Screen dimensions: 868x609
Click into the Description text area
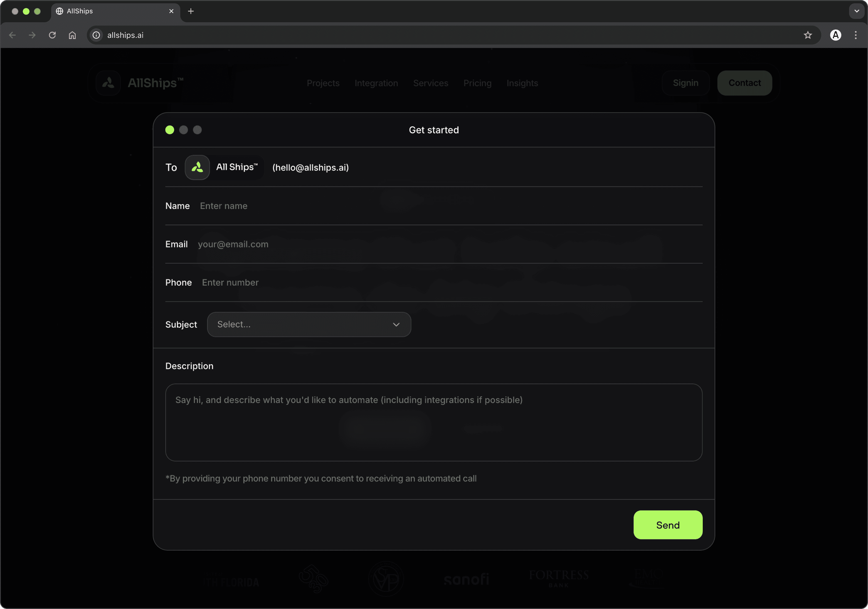(x=434, y=423)
